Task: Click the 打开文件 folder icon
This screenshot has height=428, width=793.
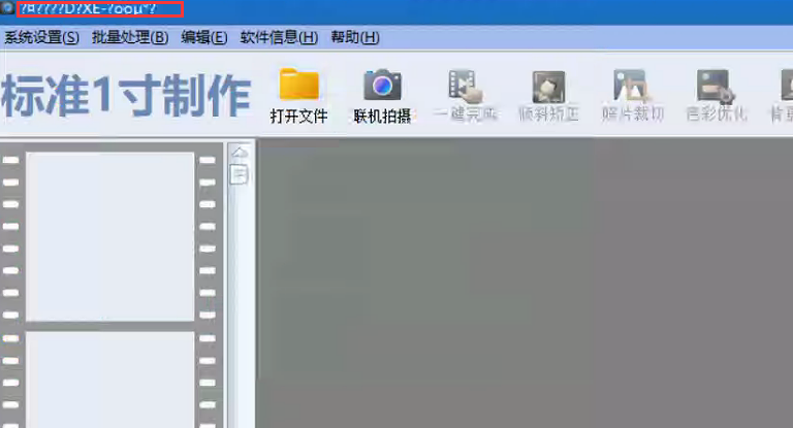Action: (299, 84)
